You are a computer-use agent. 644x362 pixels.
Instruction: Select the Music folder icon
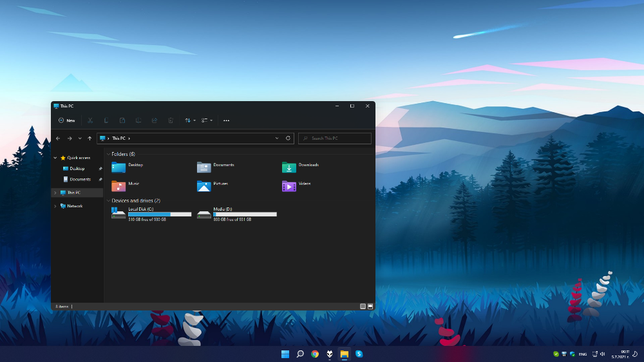118,186
